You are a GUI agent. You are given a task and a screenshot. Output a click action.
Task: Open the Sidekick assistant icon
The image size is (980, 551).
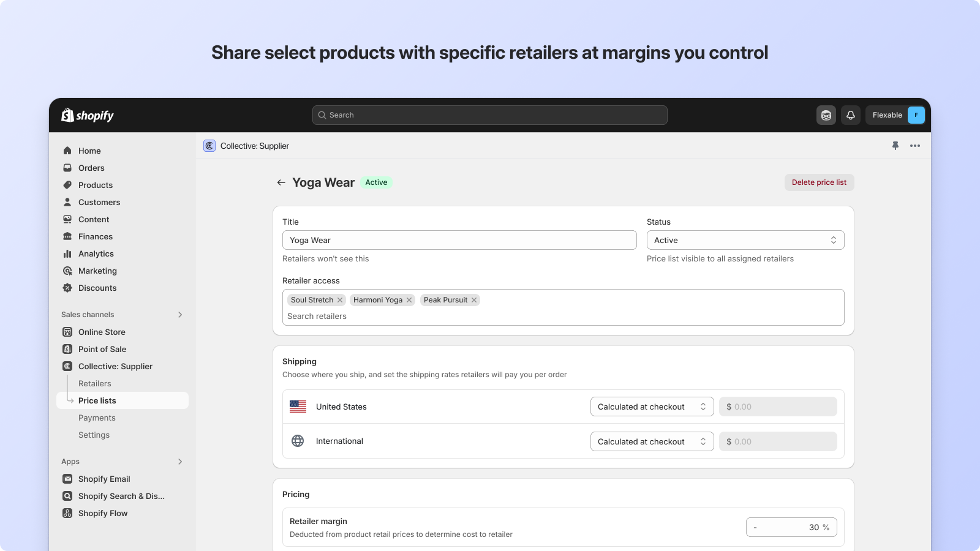pos(826,114)
